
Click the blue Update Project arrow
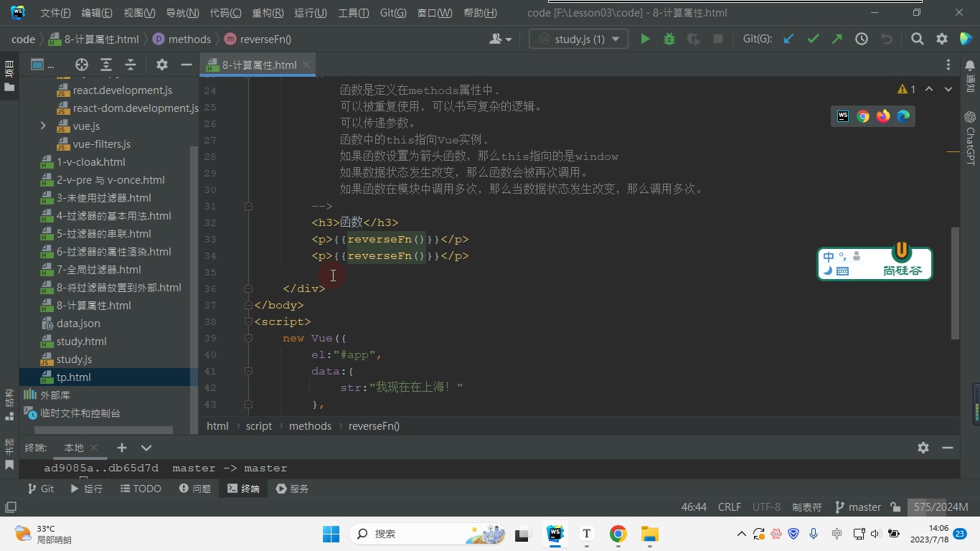click(x=788, y=39)
